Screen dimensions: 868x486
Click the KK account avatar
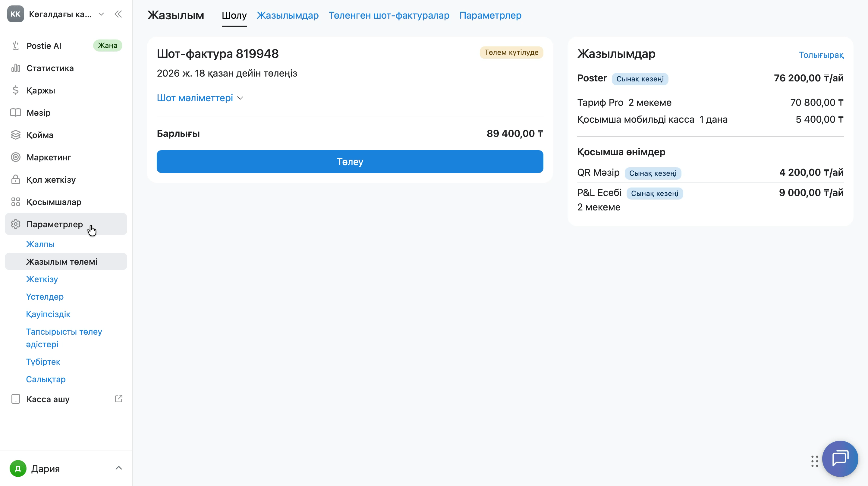click(15, 14)
